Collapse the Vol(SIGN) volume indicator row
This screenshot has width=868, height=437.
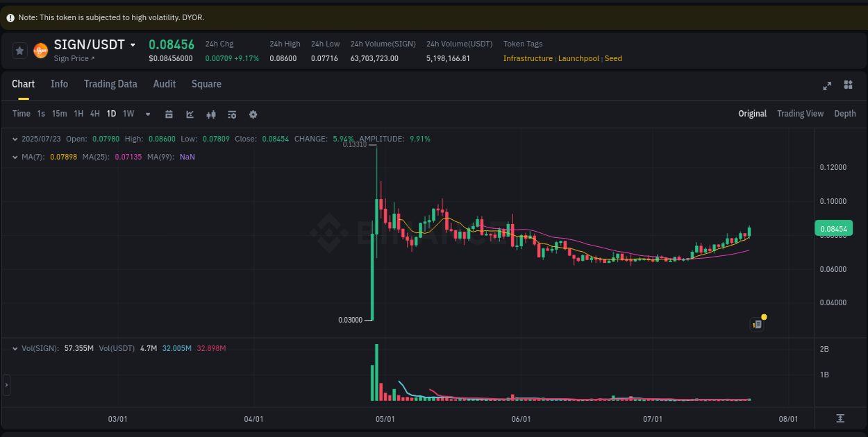pyautogui.click(x=15, y=348)
